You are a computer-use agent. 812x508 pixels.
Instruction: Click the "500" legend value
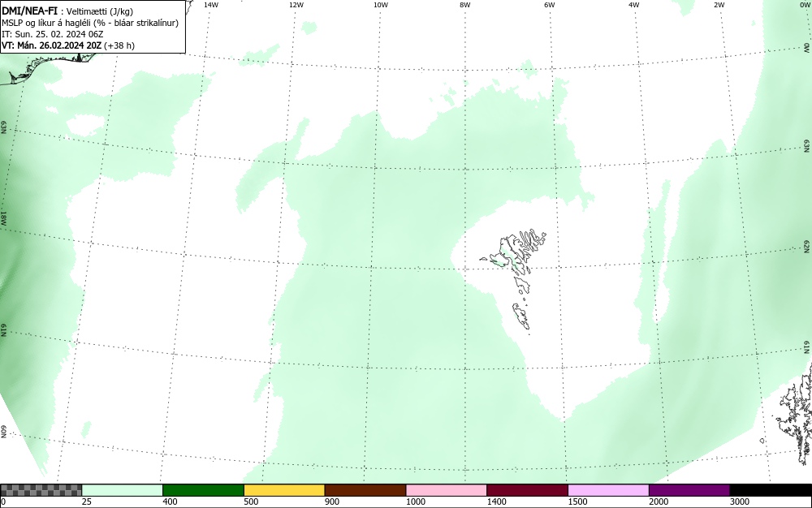pyautogui.click(x=251, y=502)
